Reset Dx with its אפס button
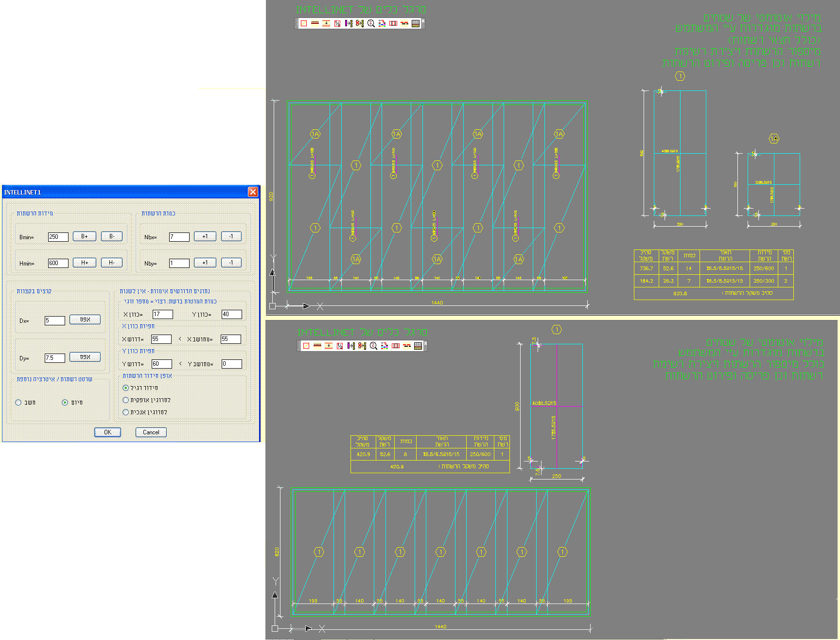 click(x=85, y=320)
